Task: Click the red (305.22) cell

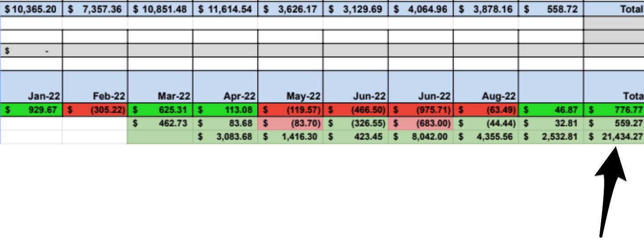Action: click(95, 109)
